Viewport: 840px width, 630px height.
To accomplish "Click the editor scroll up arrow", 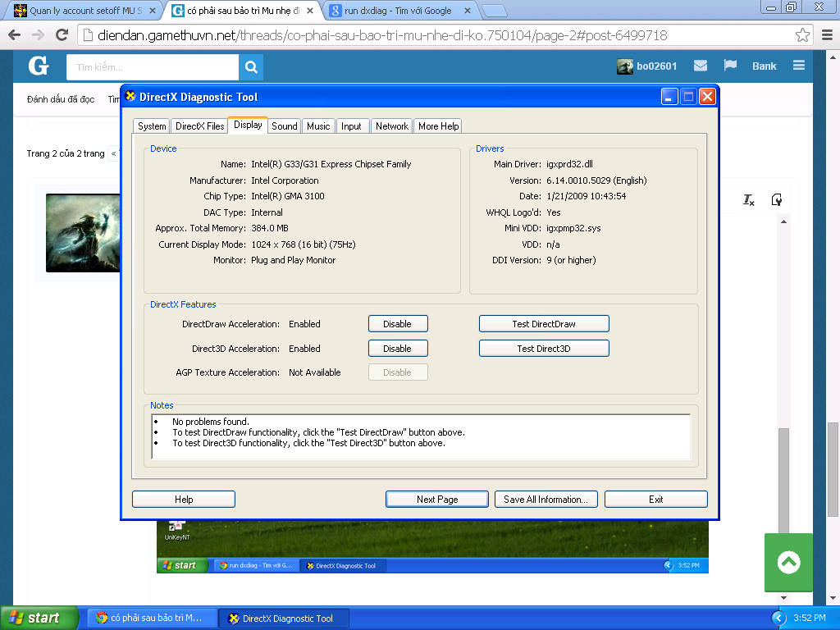I will (x=783, y=221).
